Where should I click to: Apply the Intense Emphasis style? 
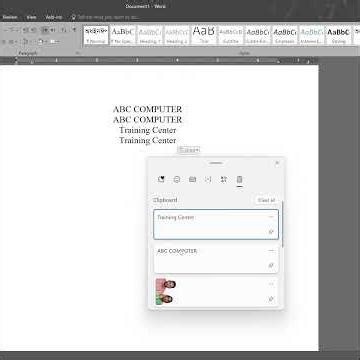(x=312, y=35)
